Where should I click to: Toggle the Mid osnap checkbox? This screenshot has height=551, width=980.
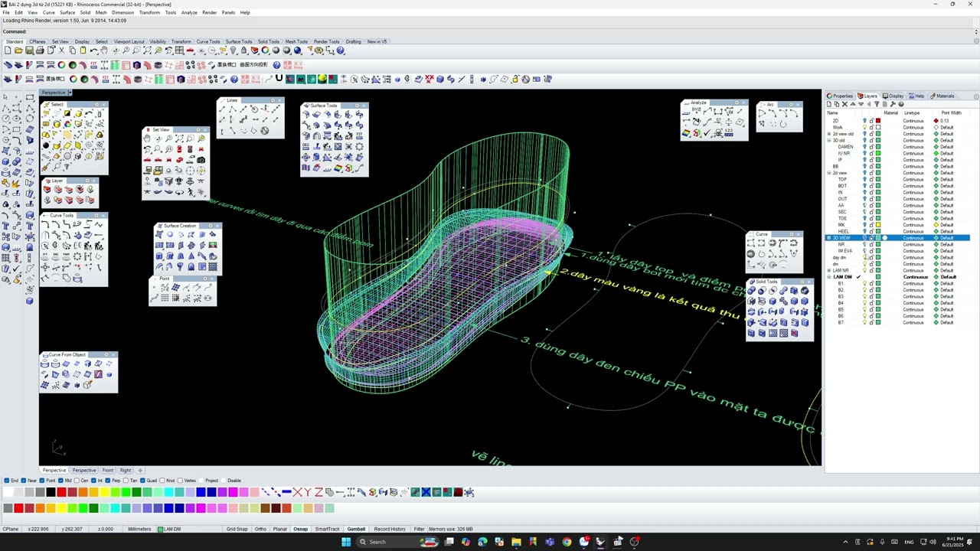(61, 481)
